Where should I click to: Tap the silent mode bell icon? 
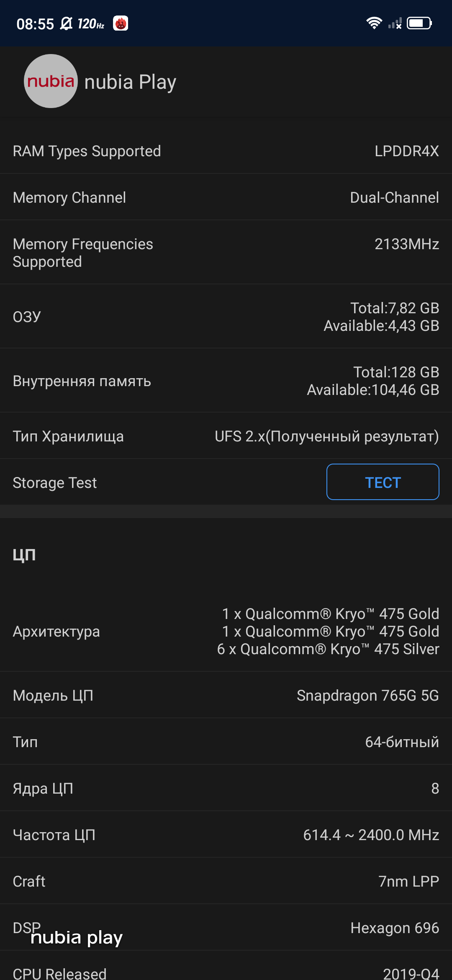[x=66, y=23]
